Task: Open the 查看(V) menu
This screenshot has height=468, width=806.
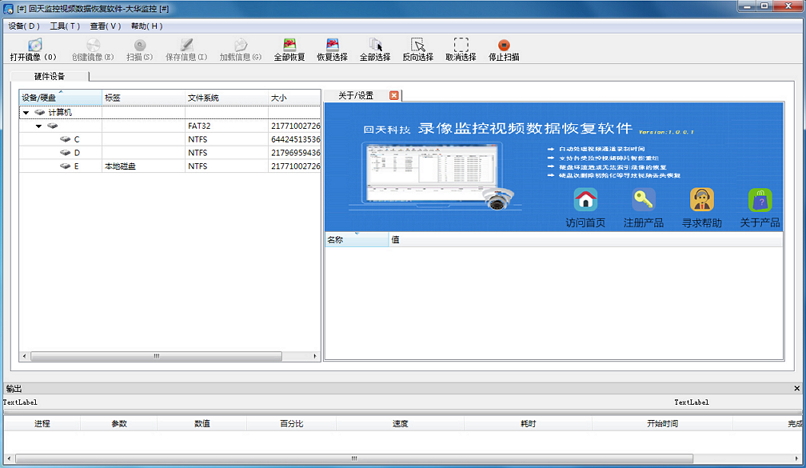Action: (x=105, y=26)
